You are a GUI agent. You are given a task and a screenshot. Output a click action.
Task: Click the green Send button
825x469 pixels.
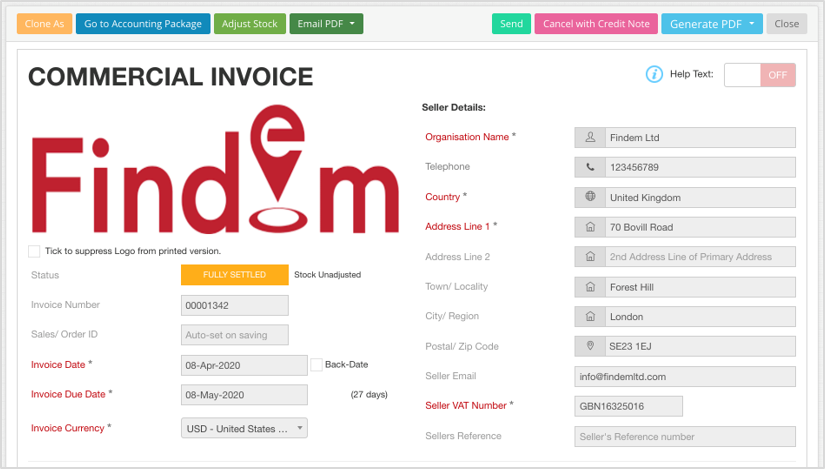tap(511, 24)
